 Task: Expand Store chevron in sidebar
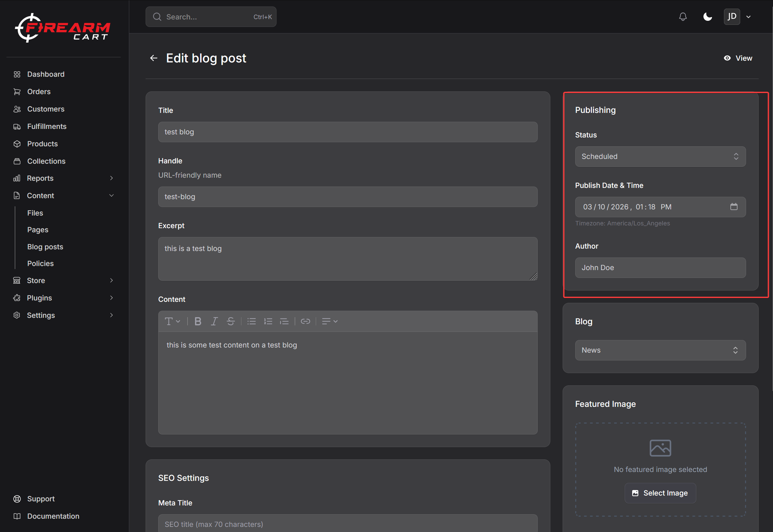click(111, 280)
